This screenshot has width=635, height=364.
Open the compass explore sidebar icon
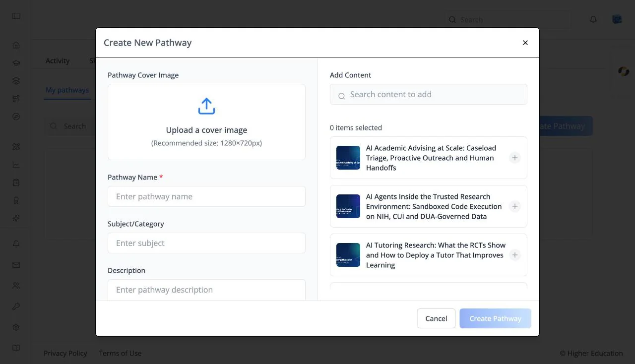(x=16, y=117)
